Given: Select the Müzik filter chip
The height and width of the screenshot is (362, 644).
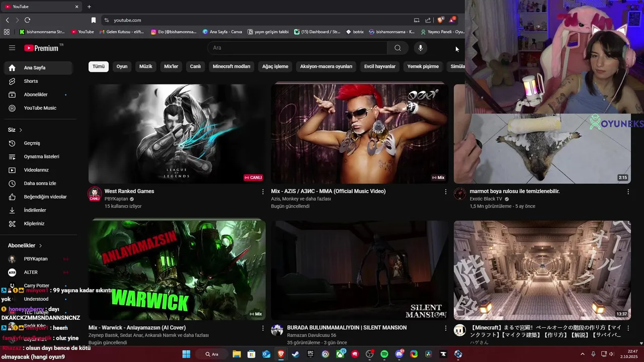Looking at the screenshot, I should [x=145, y=66].
